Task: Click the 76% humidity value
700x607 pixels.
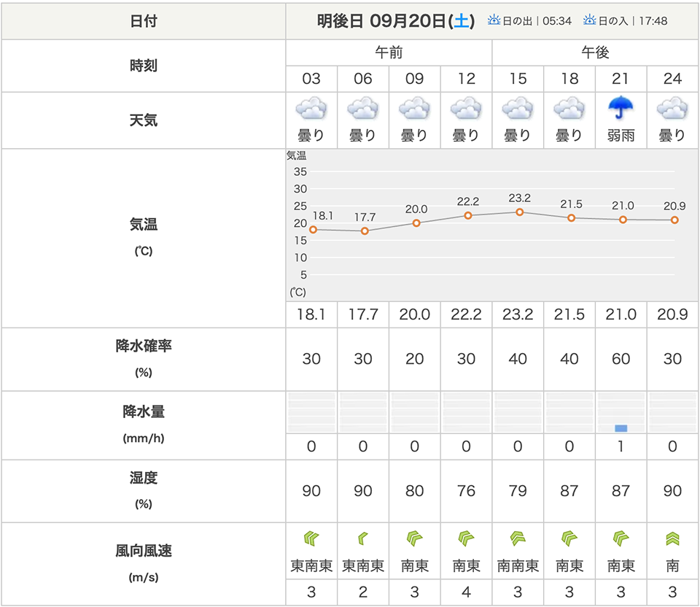Action: (466, 491)
